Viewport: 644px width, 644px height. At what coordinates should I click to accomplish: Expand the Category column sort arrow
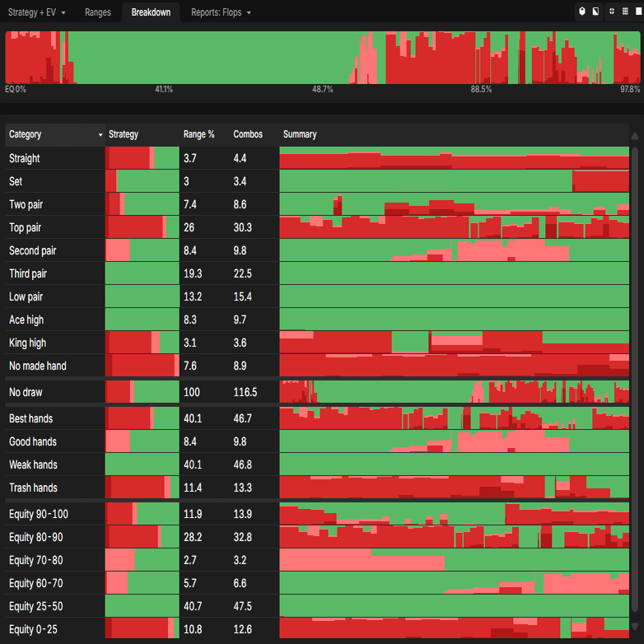pos(100,135)
